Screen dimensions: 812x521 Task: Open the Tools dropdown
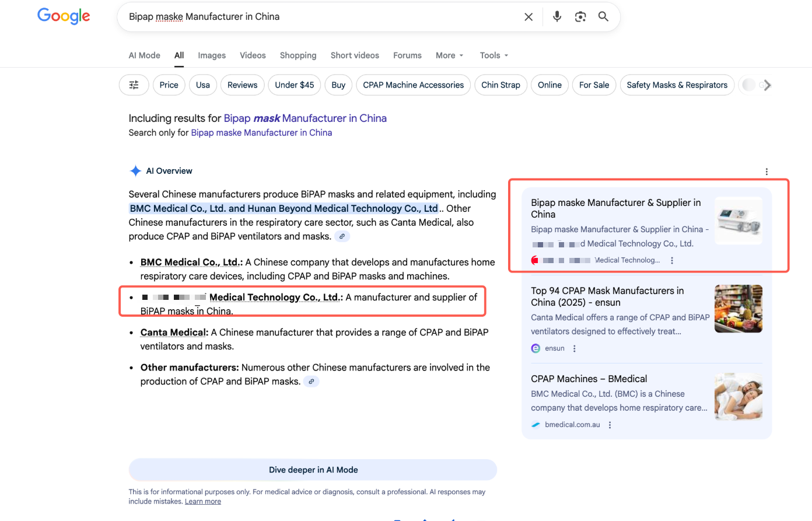[494, 55]
